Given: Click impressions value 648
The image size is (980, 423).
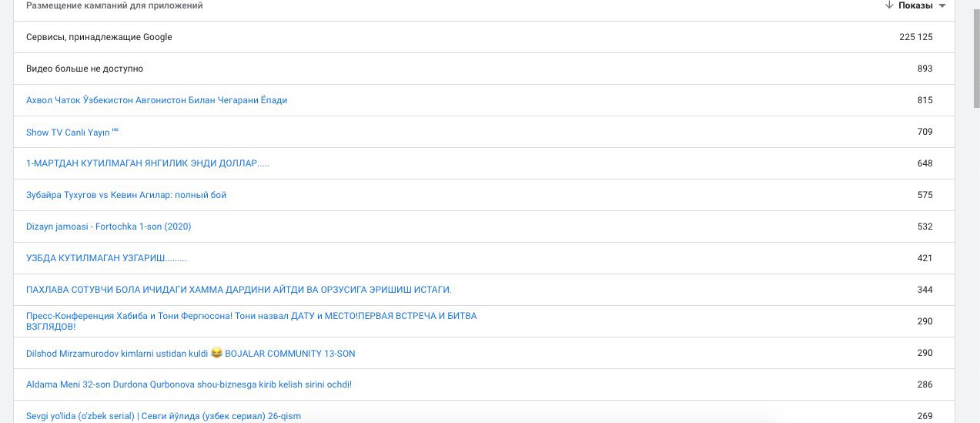Looking at the screenshot, I should 925,163.
